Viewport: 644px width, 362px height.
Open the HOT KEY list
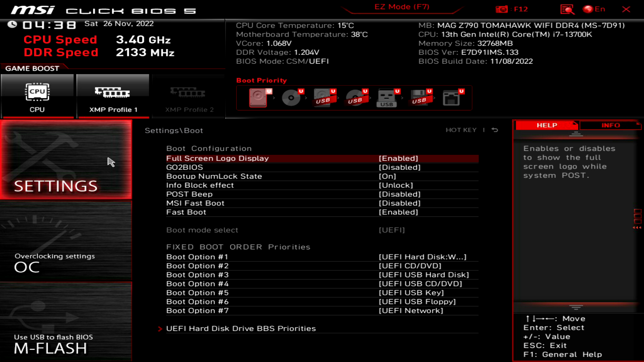(461, 130)
